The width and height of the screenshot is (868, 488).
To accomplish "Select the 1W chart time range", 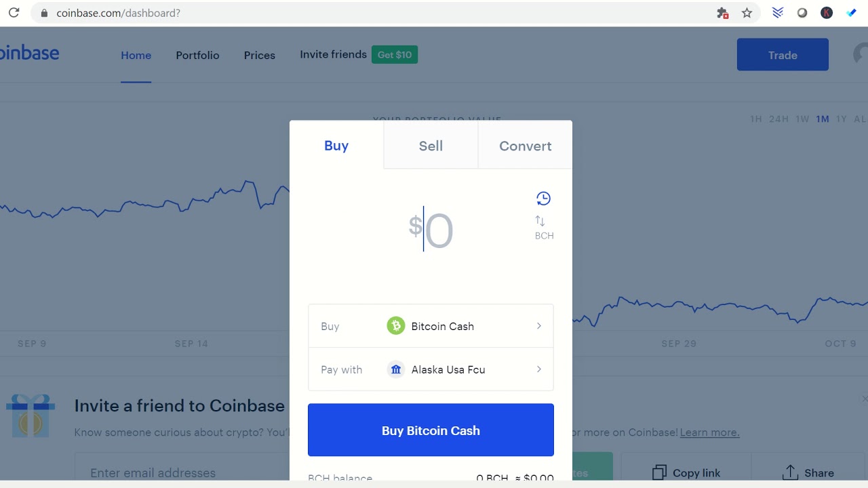I will [x=802, y=119].
